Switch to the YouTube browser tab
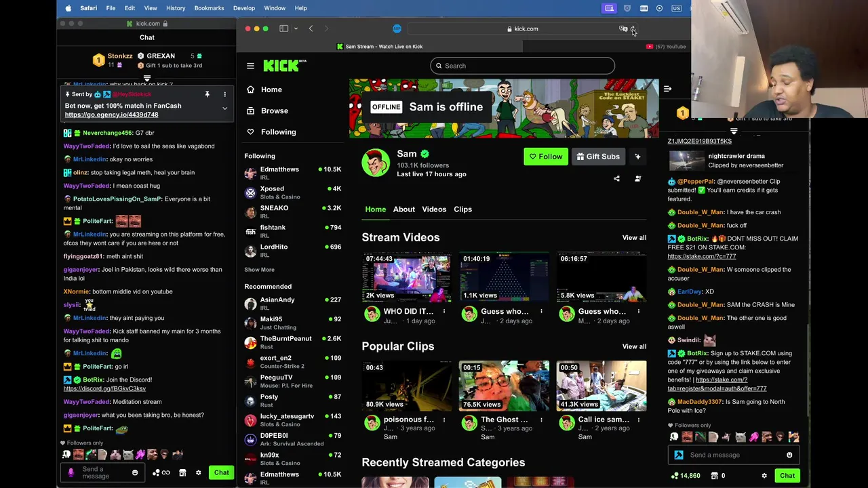Viewport: 868px width, 488px height. [x=666, y=47]
